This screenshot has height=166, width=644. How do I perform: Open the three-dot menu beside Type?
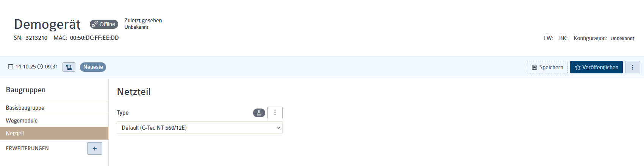pyautogui.click(x=275, y=113)
